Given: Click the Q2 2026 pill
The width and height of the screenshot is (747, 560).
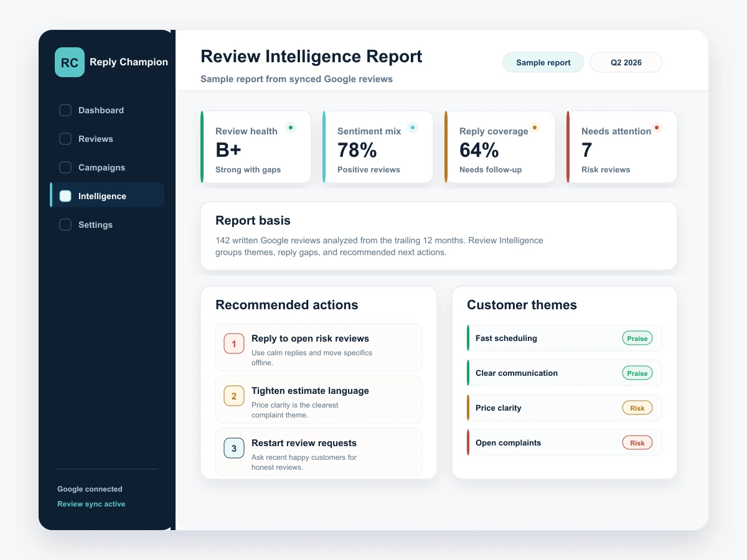Looking at the screenshot, I should [626, 62].
